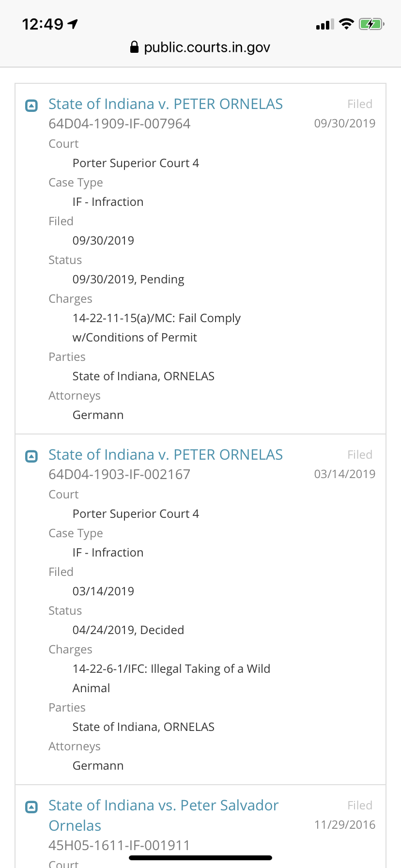Tap the Wi-Fi status icon
This screenshot has height=868, width=401.
346,24
